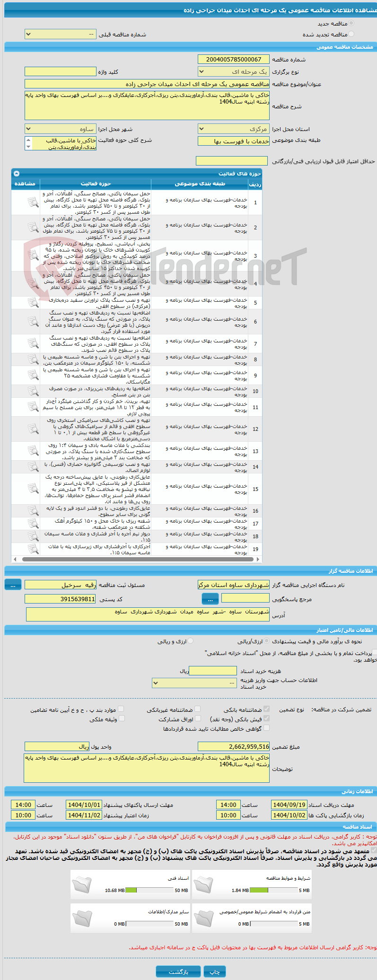Click the اسناد فنی size progress bar
Screen dimensions: 377x980
point(149,890)
